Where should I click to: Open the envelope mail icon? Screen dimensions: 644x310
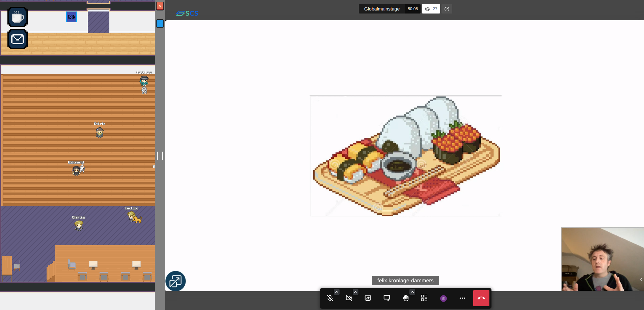pyautogui.click(x=18, y=39)
